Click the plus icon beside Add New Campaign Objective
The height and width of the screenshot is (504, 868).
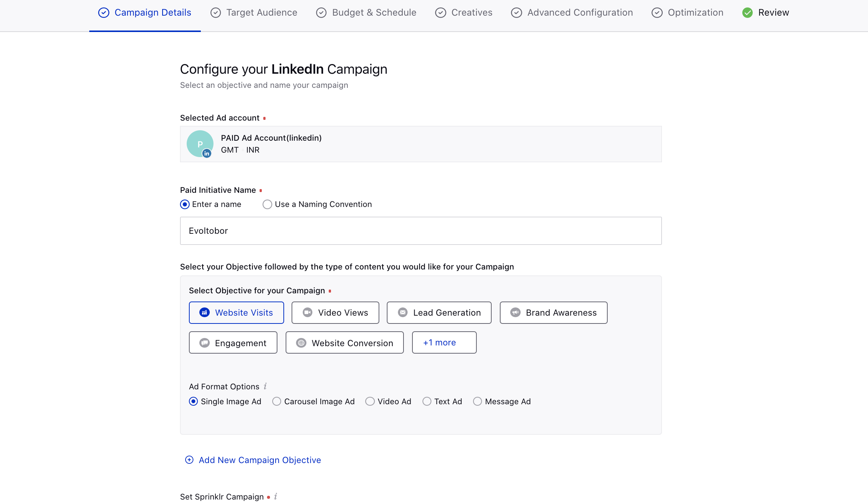[189, 460]
